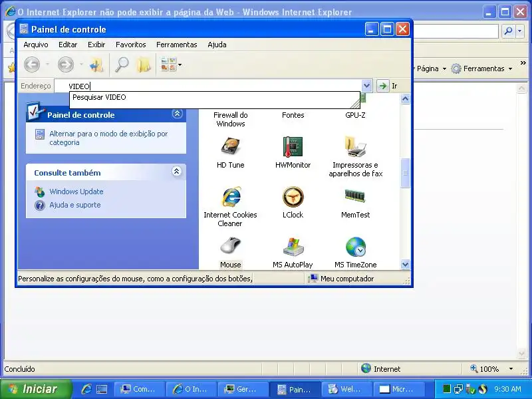Open the 100% zoom level dropdown
532x399 pixels.
[511, 369]
